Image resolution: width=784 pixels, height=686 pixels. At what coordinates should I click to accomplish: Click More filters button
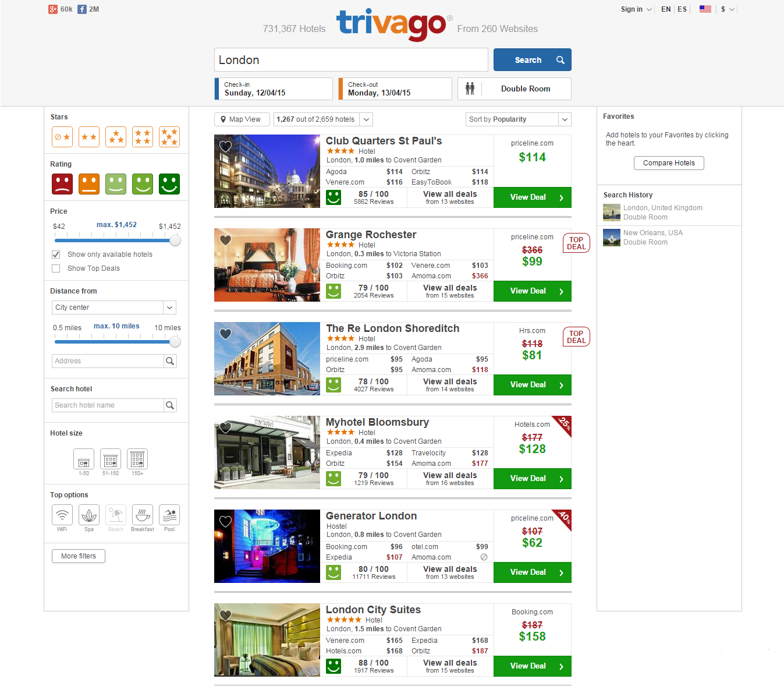tap(79, 556)
